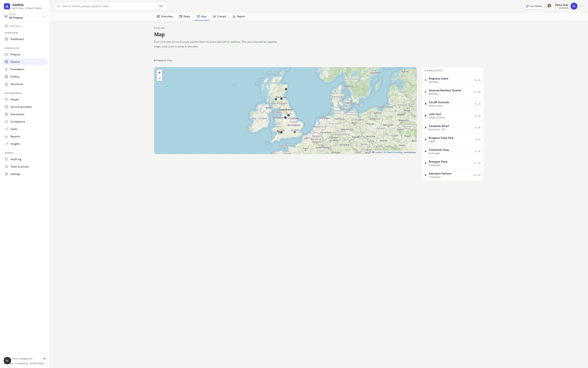Open the Foundation sidebar icon

click(x=7, y=69)
